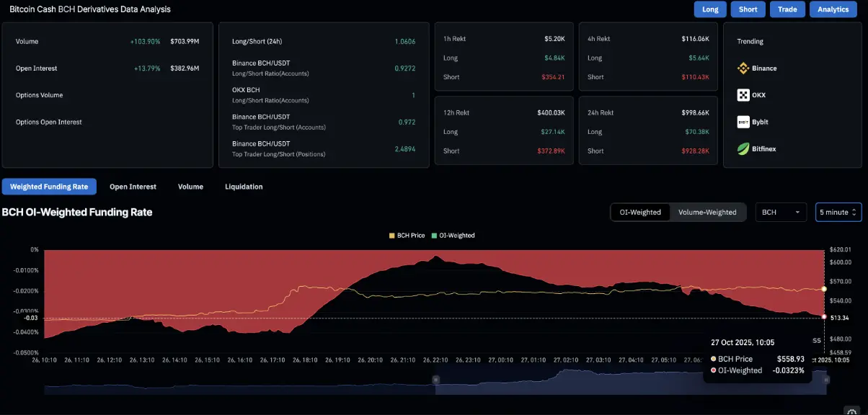Select the OI-Weighted toggle option

click(x=640, y=213)
